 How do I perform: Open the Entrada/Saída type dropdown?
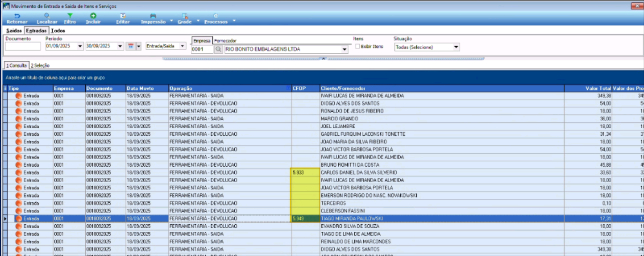click(182, 46)
